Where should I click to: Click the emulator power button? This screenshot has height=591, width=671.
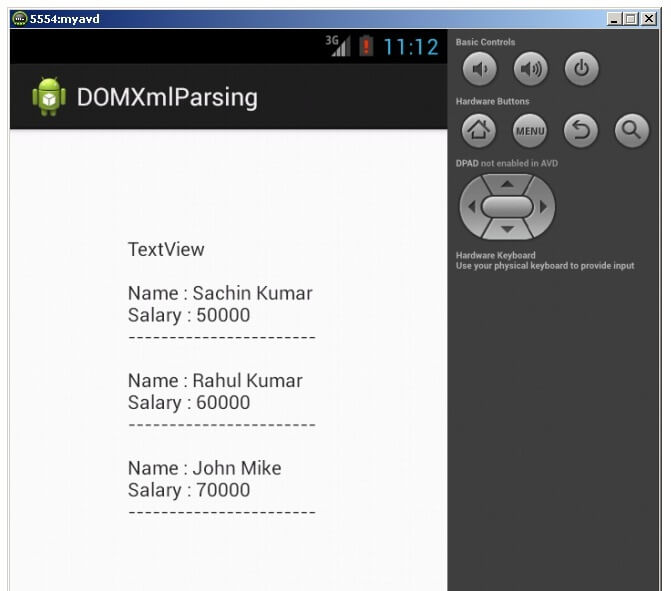[x=581, y=69]
